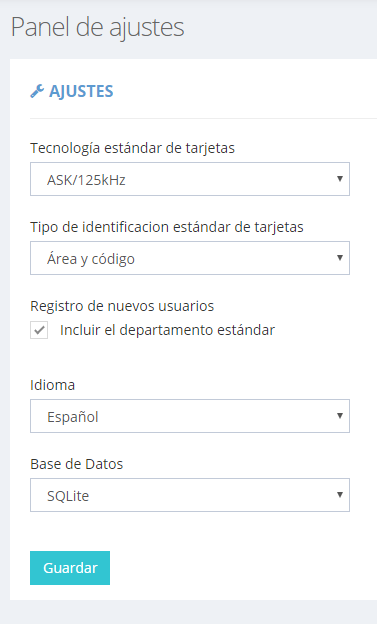This screenshot has height=624, width=377.
Task: Save settings with the Guardar button
Action: (70, 568)
